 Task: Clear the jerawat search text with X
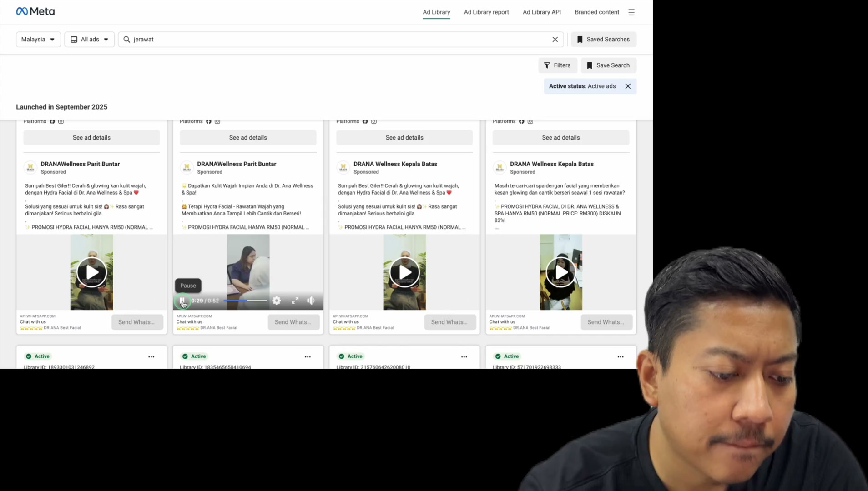555,40
